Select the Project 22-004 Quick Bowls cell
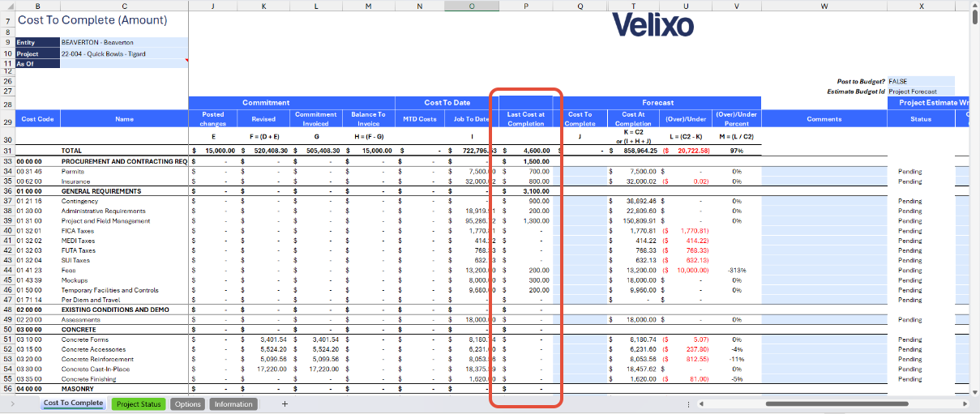Image resolution: width=980 pixels, height=414 pixels. tap(123, 53)
